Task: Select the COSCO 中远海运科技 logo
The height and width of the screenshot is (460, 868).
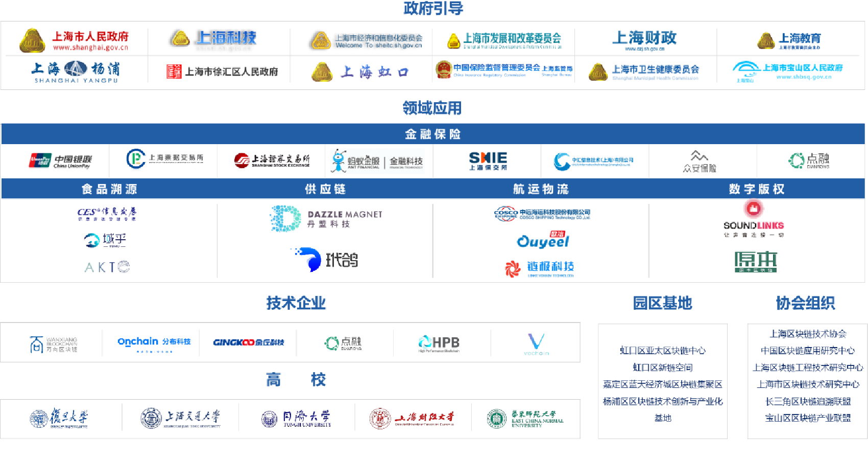Action: pyautogui.click(x=542, y=214)
